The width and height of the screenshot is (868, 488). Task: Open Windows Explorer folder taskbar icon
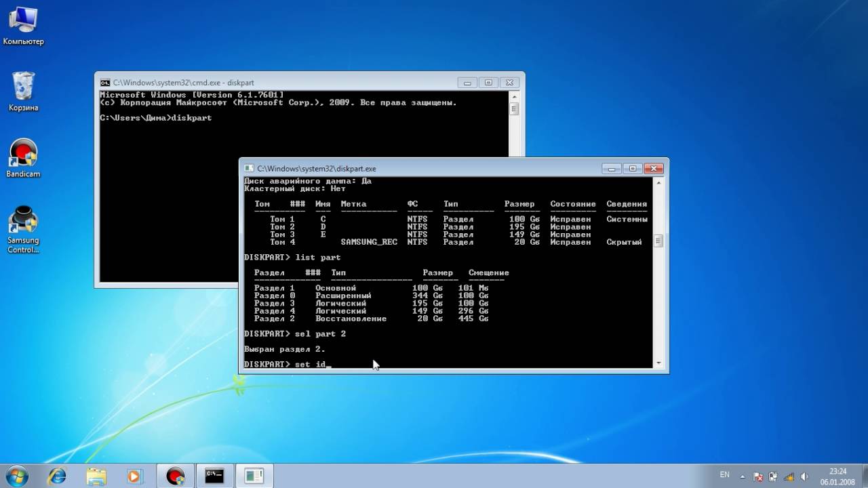pos(96,476)
